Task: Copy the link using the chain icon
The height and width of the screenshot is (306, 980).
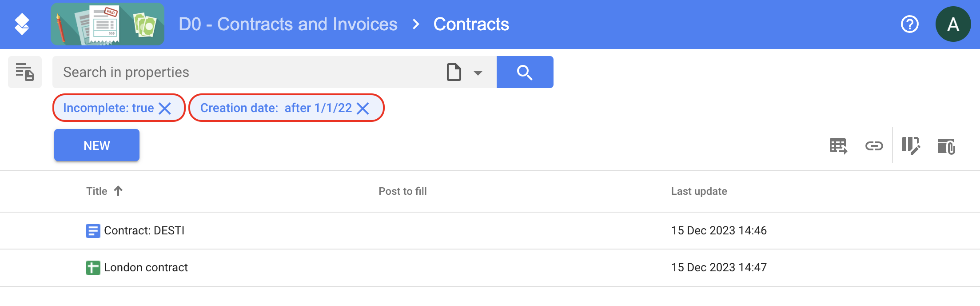Action: pyautogui.click(x=874, y=146)
